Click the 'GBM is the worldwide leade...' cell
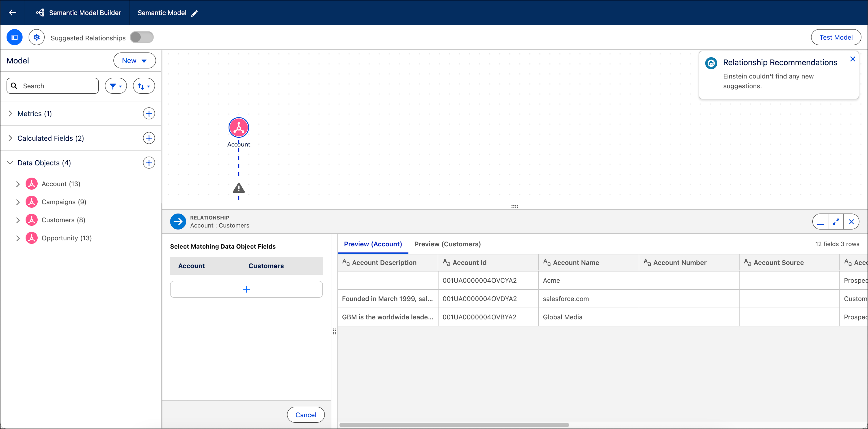The height and width of the screenshot is (429, 868). tap(388, 317)
